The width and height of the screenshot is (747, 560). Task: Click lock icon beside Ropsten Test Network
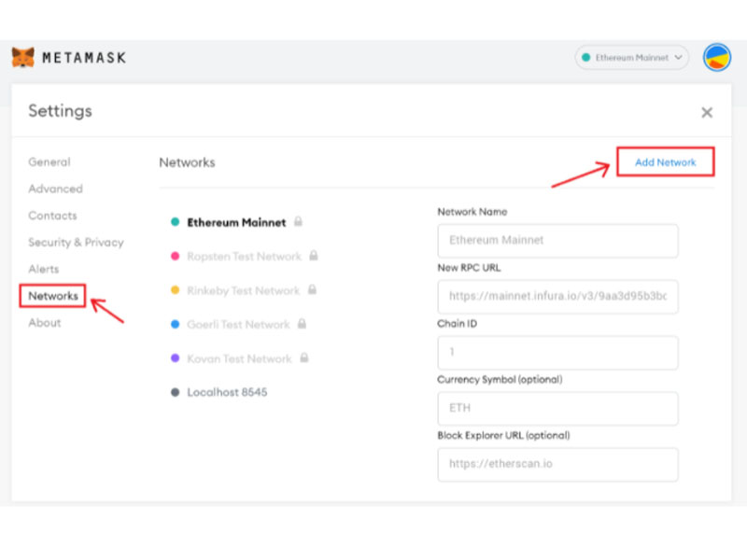[x=314, y=256]
